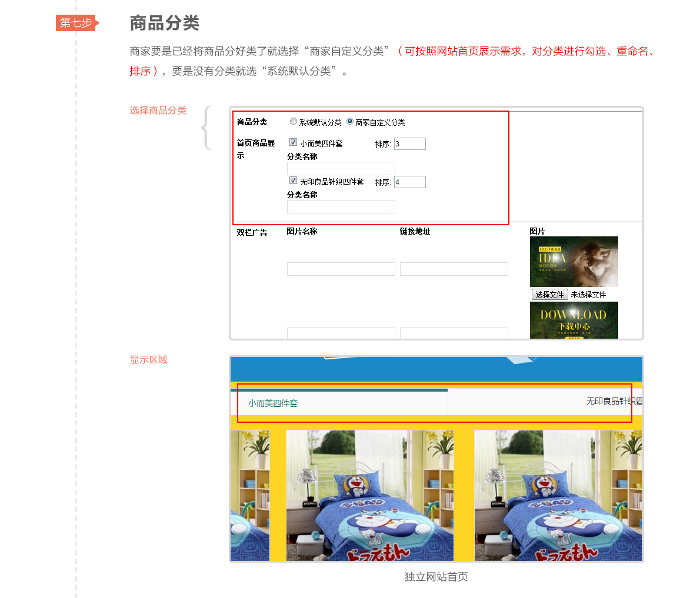Click the second 图片名称 input field

pyautogui.click(x=341, y=333)
